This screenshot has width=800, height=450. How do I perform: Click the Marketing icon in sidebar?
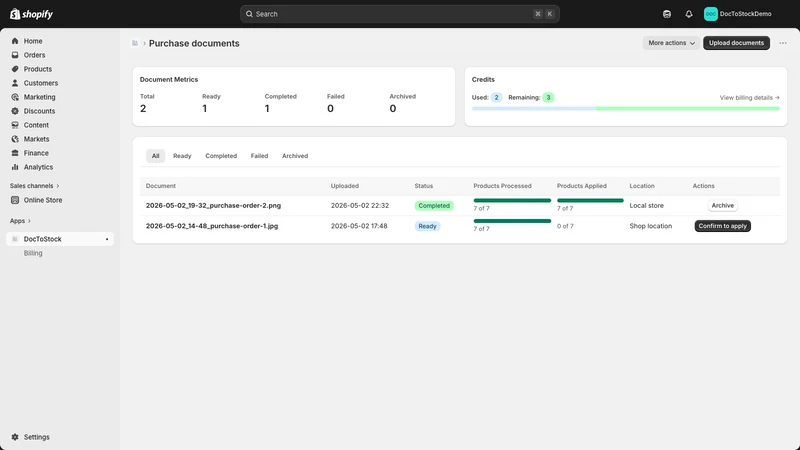click(15, 97)
